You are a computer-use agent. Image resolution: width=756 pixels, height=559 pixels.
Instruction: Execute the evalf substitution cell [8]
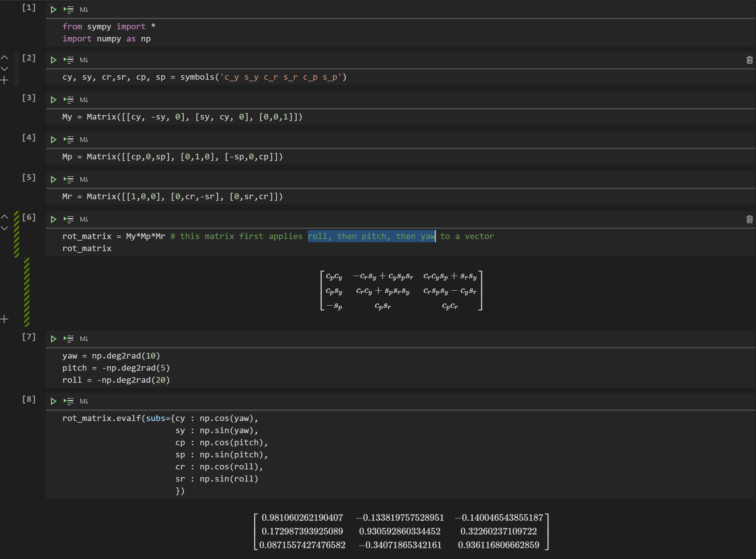click(53, 401)
